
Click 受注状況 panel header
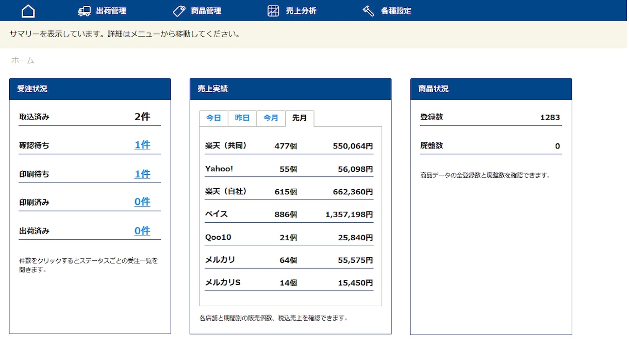[x=90, y=89]
